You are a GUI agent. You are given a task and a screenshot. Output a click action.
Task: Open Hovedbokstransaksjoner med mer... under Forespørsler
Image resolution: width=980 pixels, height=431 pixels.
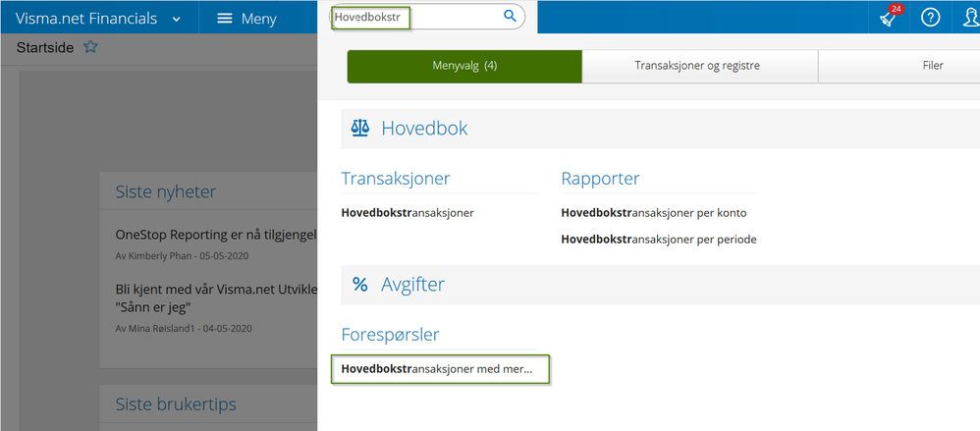click(439, 369)
